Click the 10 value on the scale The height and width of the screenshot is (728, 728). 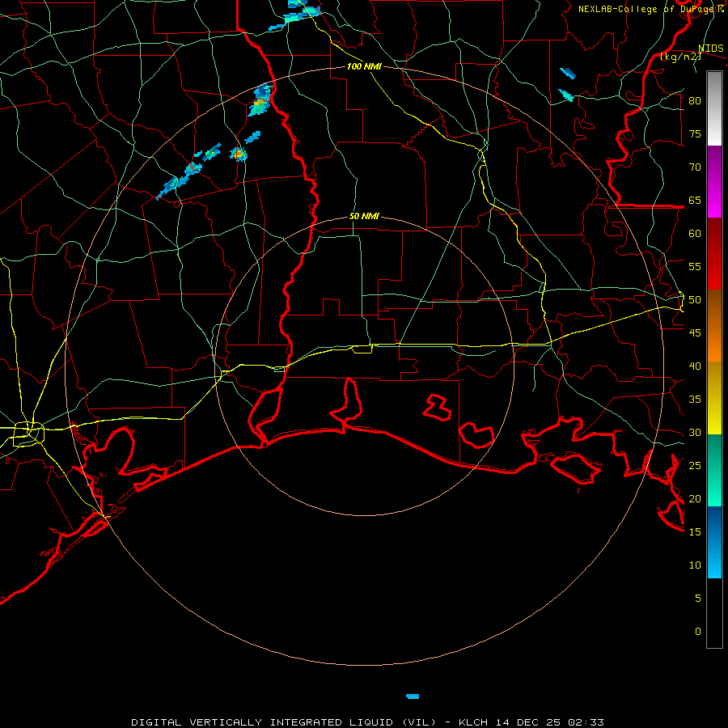point(695,565)
